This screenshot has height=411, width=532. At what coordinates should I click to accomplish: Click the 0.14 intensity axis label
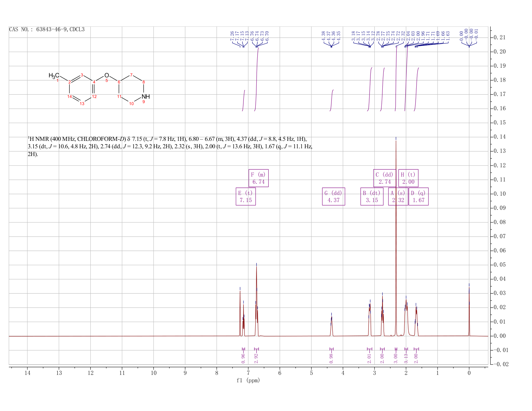[x=499, y=137]
